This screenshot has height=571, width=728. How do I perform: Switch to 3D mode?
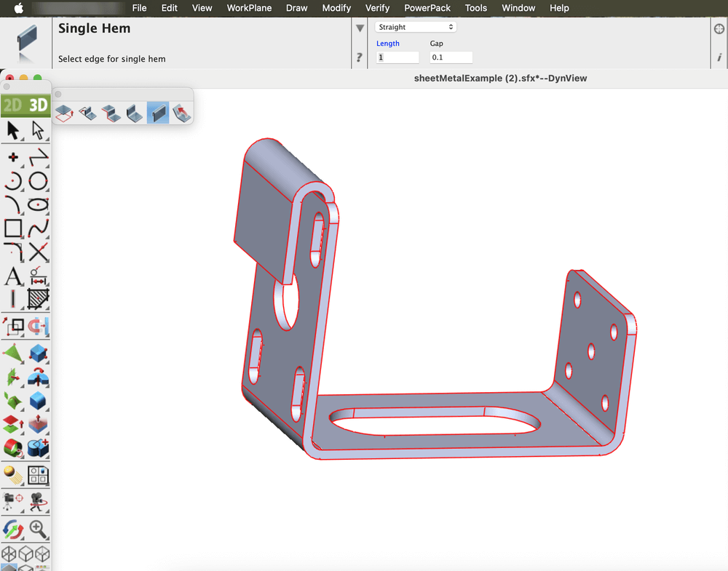(38, 105)
